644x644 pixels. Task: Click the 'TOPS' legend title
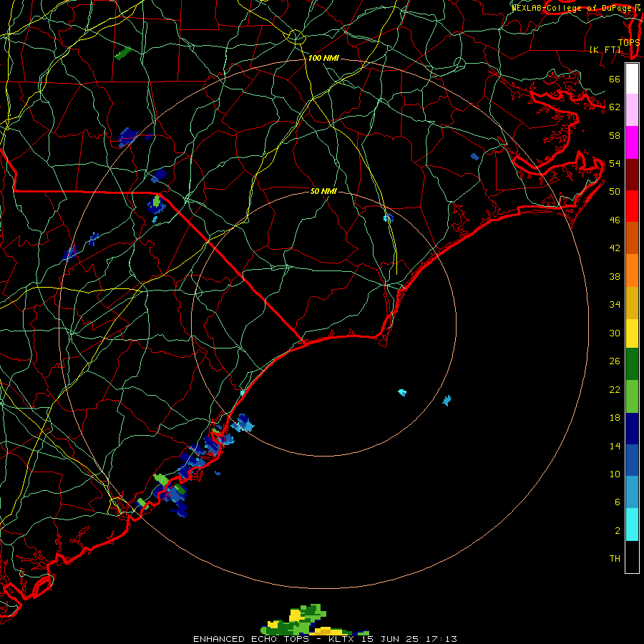(629, 42)
